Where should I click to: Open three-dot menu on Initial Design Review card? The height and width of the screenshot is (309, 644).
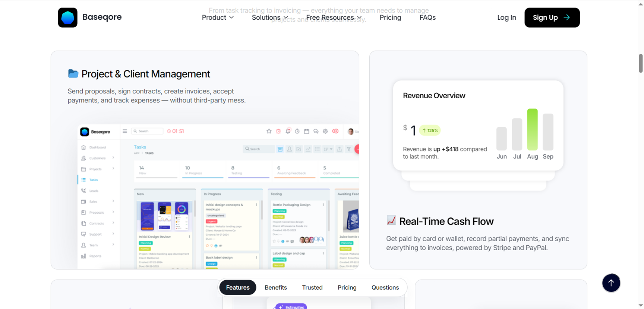pos(190,237)
